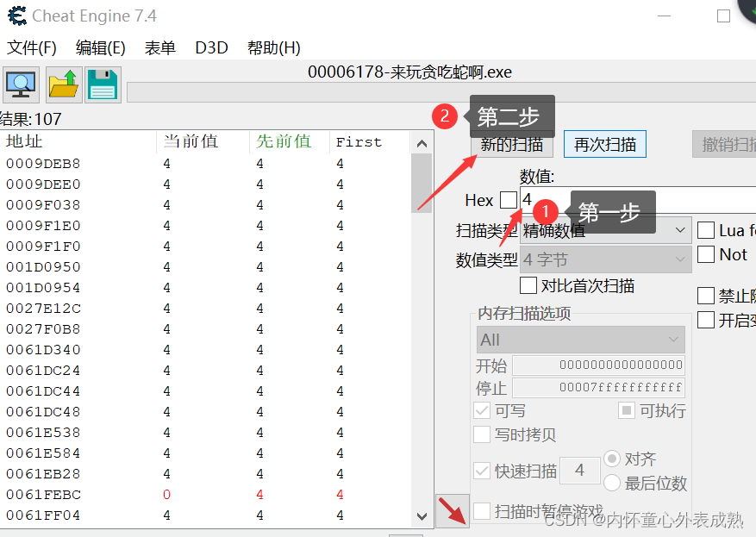The image size is (756, 537).
Task: Toggle the 可写 checkbox
Action: [482, 410]
